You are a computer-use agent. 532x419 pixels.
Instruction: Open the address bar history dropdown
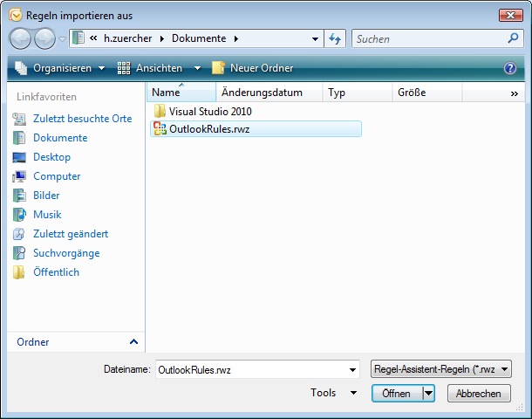pos(315,38)
